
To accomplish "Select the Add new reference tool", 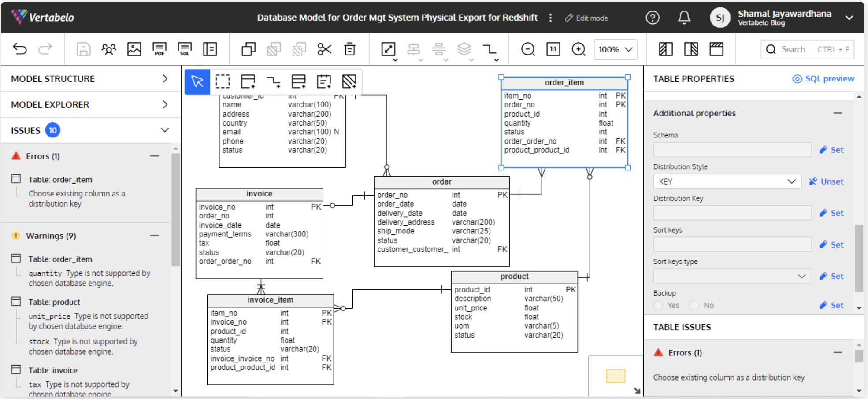I will tap(273, 81).
